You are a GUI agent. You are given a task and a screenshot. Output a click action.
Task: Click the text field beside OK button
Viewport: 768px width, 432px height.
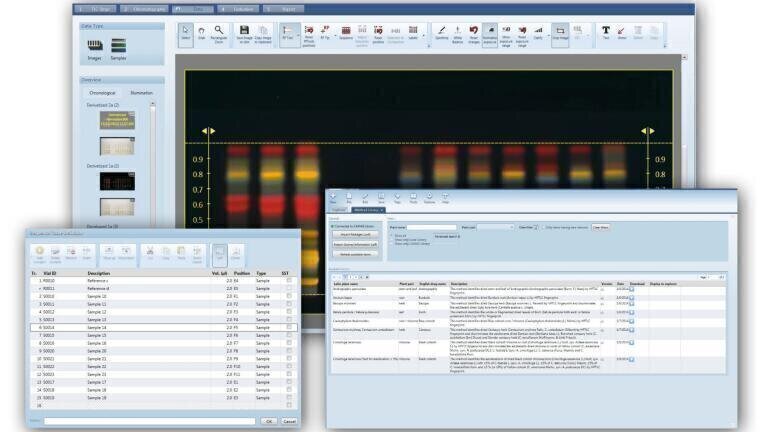coord(150,421)
